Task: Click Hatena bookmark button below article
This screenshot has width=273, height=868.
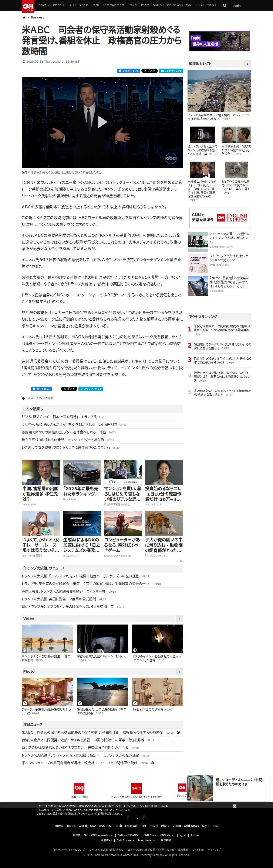Action: point(90,389)
